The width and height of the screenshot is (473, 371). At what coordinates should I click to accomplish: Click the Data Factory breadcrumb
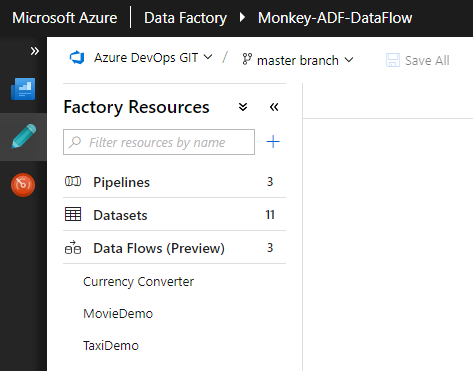[185, 18]
